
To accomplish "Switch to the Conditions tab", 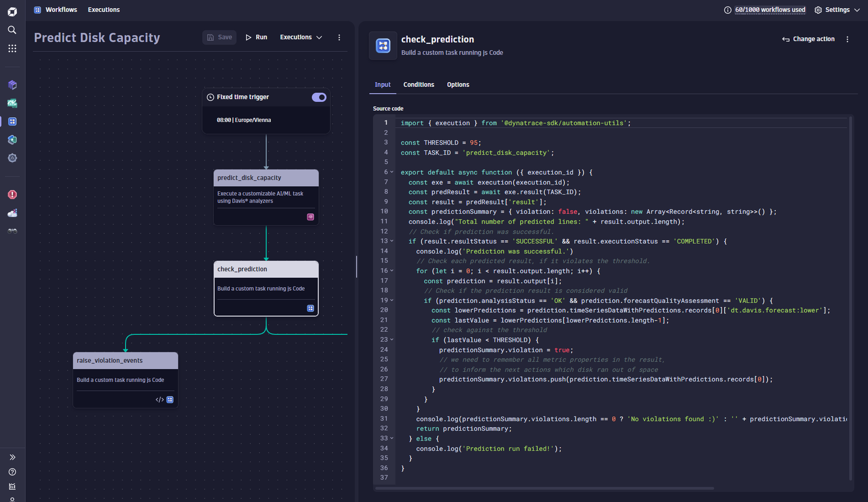I will pos(419,85).
